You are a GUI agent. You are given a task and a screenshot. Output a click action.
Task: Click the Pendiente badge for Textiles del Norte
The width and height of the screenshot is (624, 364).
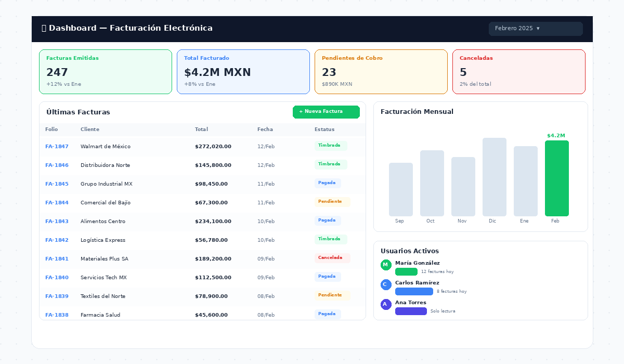click(332, 295)
